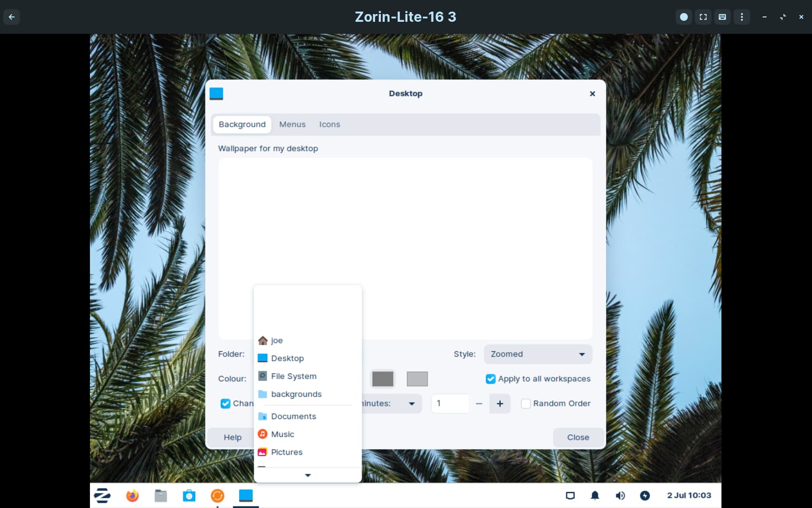Click the record circle icon in title bar
The width and height of the screenshot is (812, 508).
(683, 17)
